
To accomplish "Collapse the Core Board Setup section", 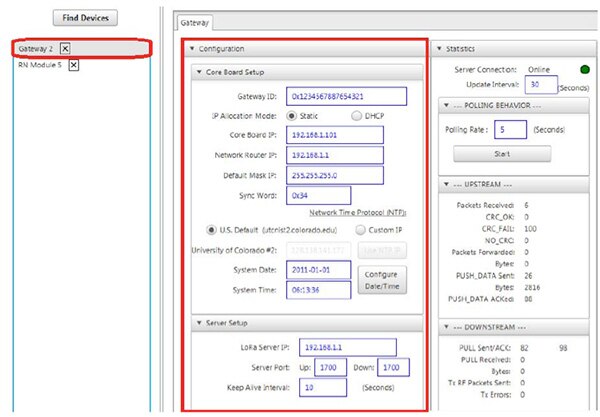I will pos(199,72).
